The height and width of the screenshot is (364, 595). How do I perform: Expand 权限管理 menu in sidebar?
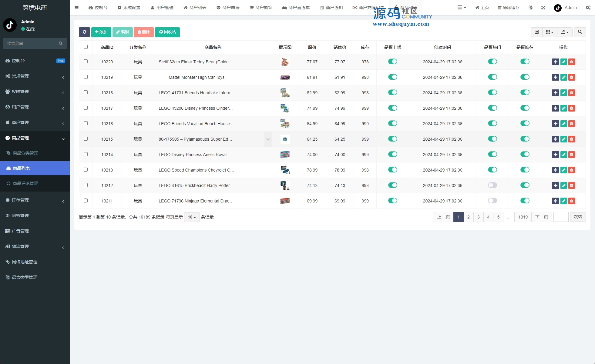pyautogui.click(x=35, y=92)
